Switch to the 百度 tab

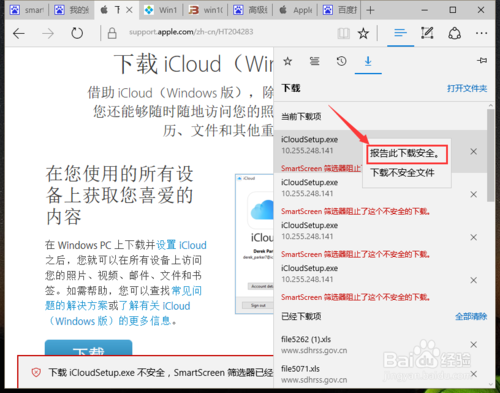340,10
